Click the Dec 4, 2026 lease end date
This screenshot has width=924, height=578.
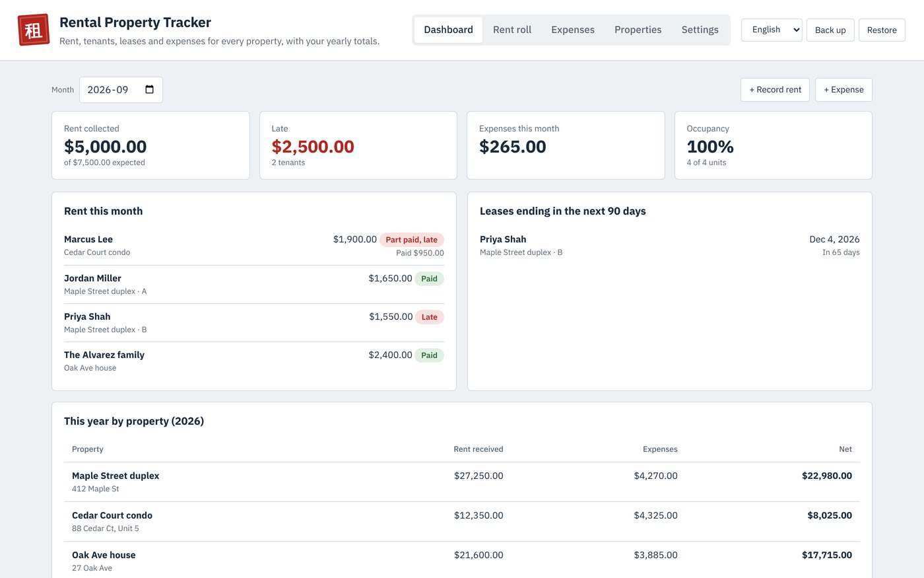[834, 239]
